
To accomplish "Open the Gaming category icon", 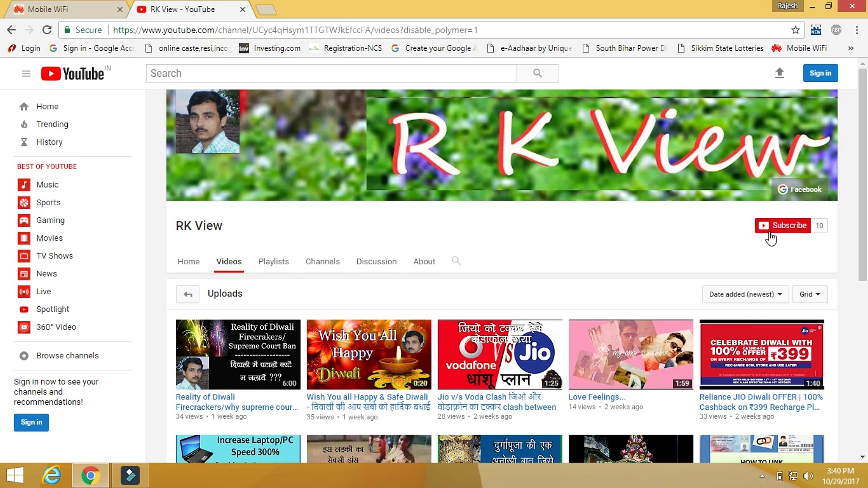I will point(24,221).
